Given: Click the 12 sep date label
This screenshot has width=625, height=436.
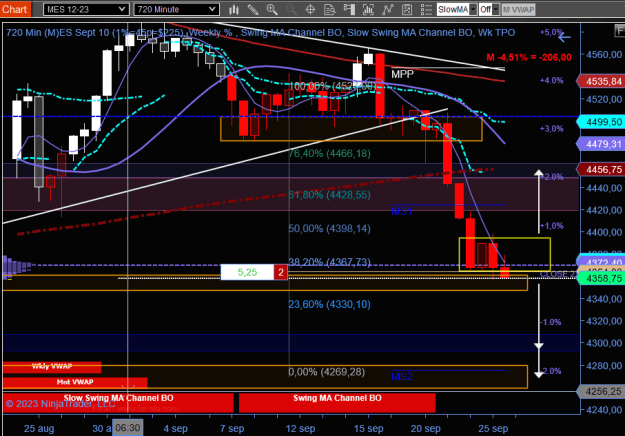Looking at the screenshot, I should [300, 429].
